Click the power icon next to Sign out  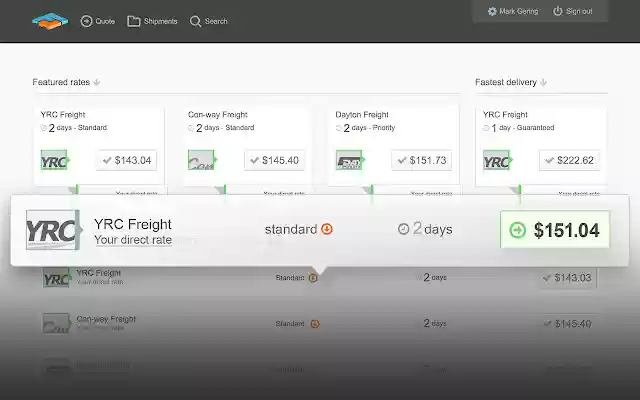558,11
